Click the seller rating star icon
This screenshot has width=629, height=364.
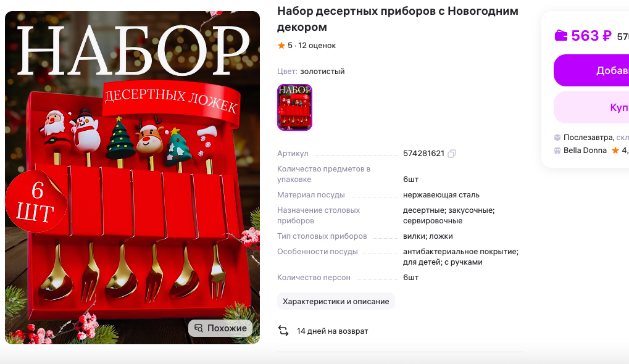[x=615, y=151]
